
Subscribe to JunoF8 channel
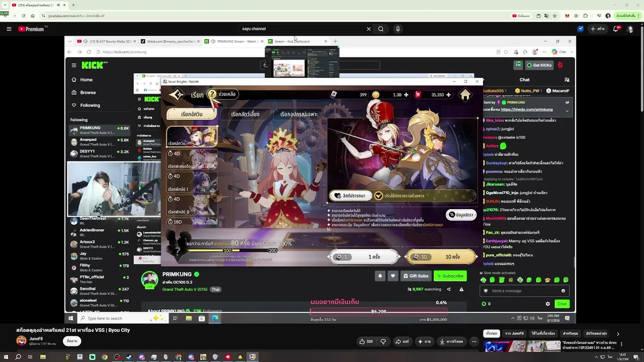coord(72,341)
